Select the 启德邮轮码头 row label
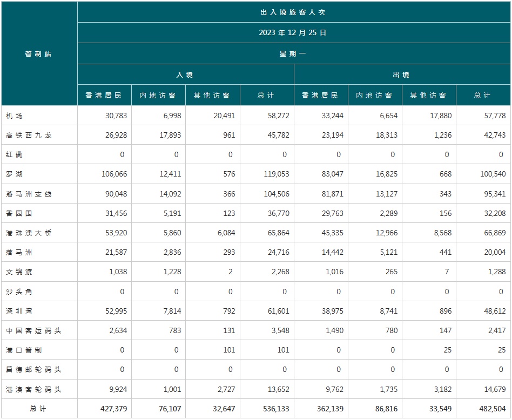Viewport: 512px width, 420px height. point(33,370)
